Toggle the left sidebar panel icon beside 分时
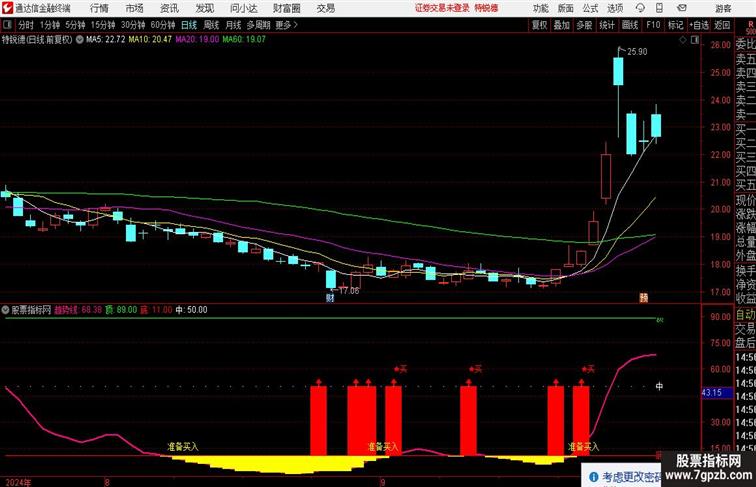This screenshot has width=756, height=487. click(x=7, y=25)
